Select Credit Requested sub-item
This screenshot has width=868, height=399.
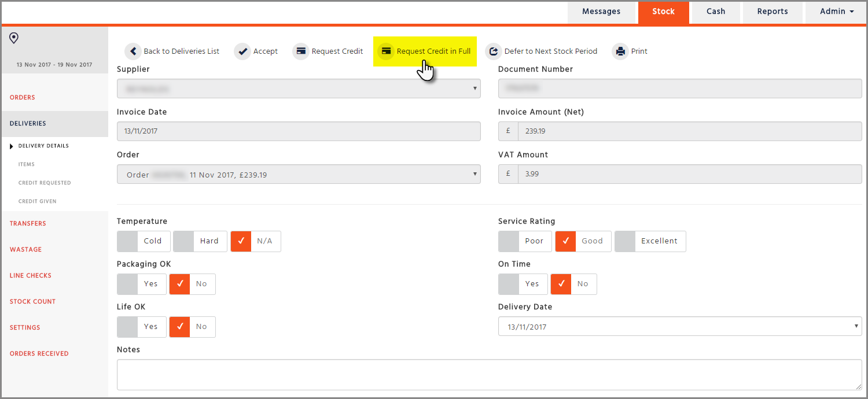coord(45,183)
